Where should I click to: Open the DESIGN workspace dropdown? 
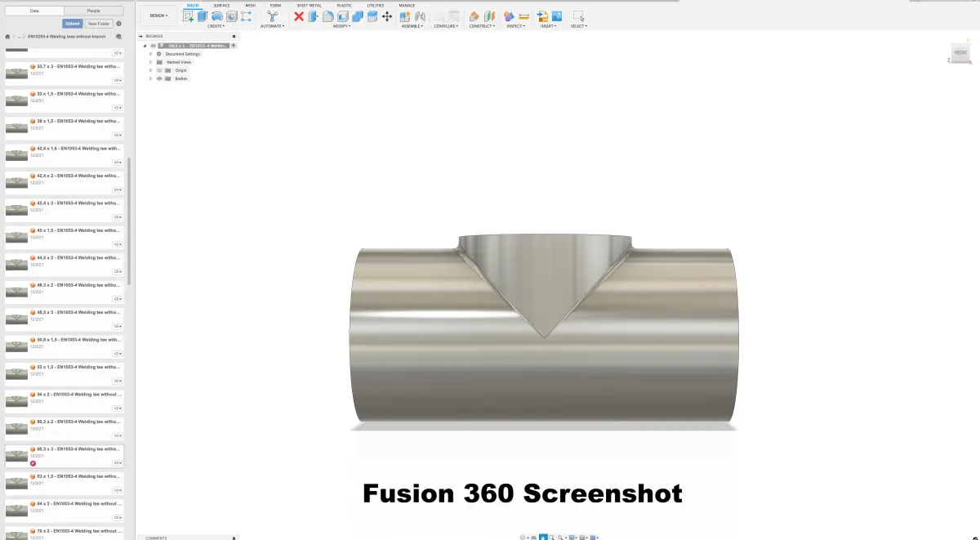(159, 16)
